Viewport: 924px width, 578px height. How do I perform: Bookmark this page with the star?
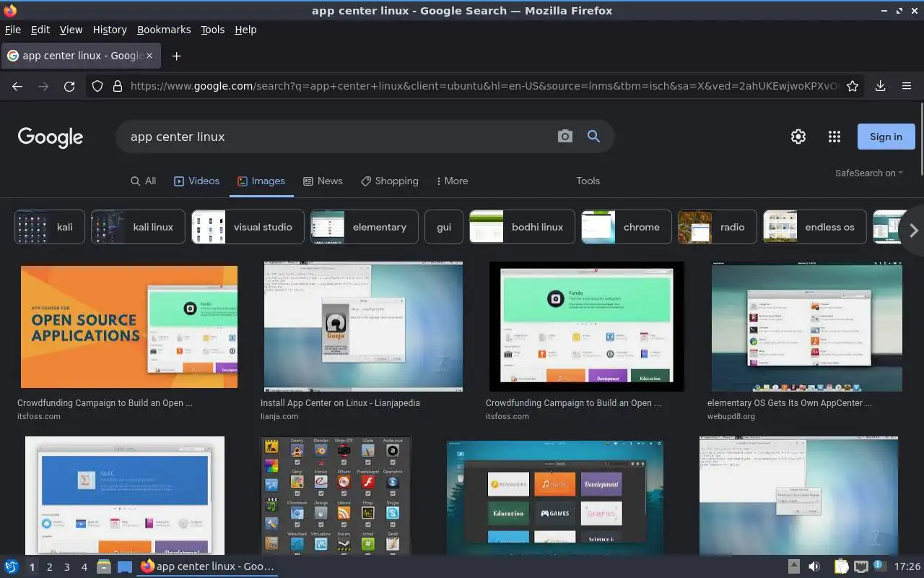tap(853, 86)
